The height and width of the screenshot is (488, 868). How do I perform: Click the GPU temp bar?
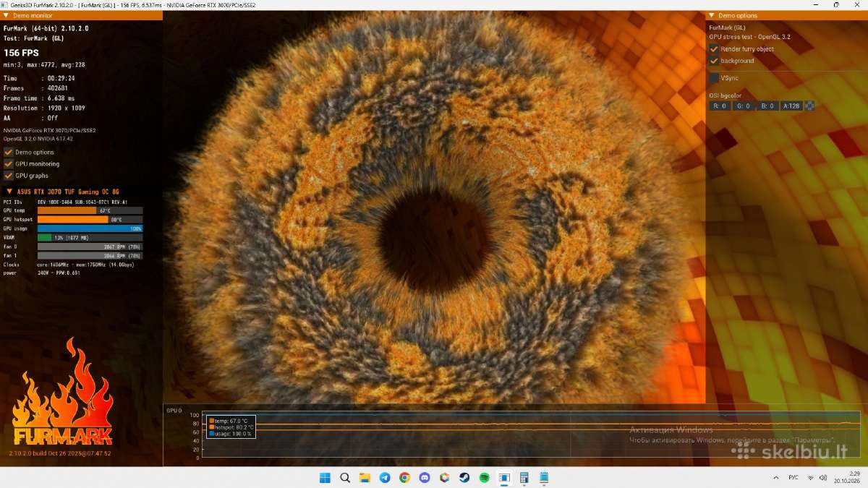(90, 210)
